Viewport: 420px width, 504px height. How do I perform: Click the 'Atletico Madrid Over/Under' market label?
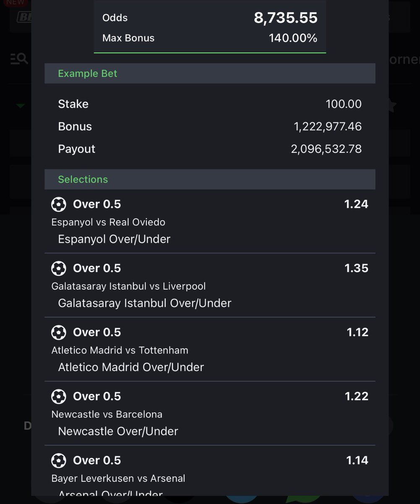tap(131, 367)
